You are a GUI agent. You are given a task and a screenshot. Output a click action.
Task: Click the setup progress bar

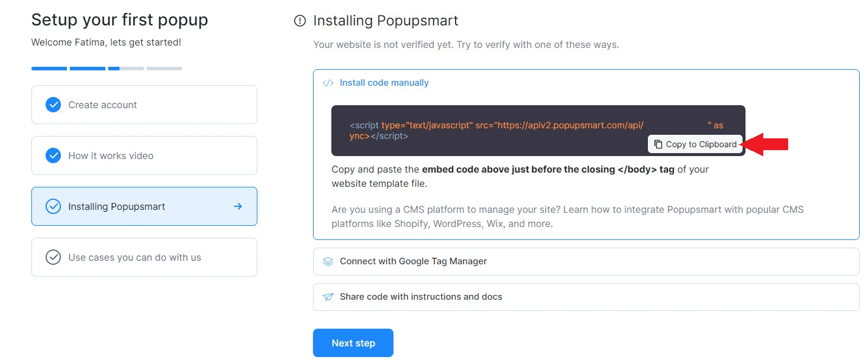click(107, 69)
